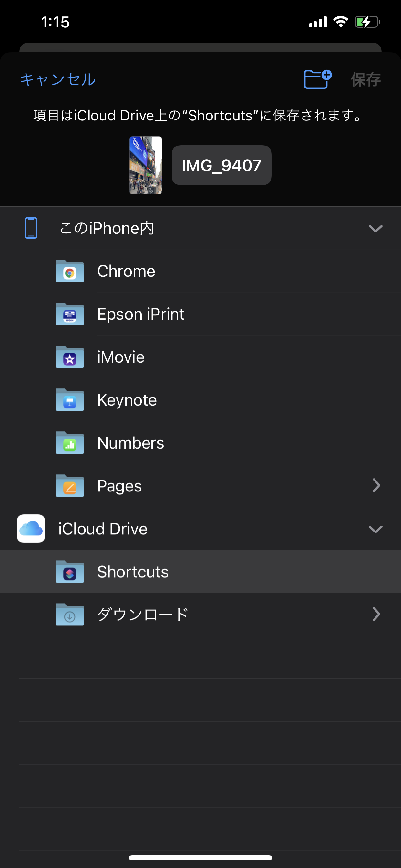Select the Shortcuts folder row
Image resolution: width=401 pixels, height=868 pixels.
point(200,572)
